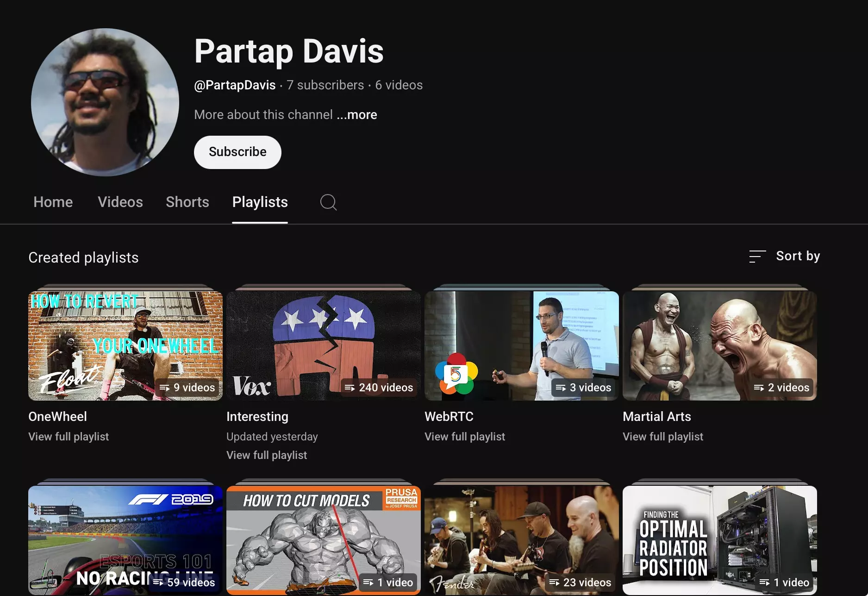Open the Sort by dropdown
Screen dimensions: 868x596
point(784,256)
